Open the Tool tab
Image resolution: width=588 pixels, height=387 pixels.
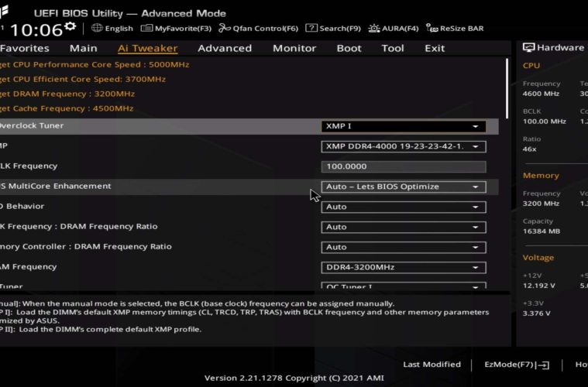point(393,48)
